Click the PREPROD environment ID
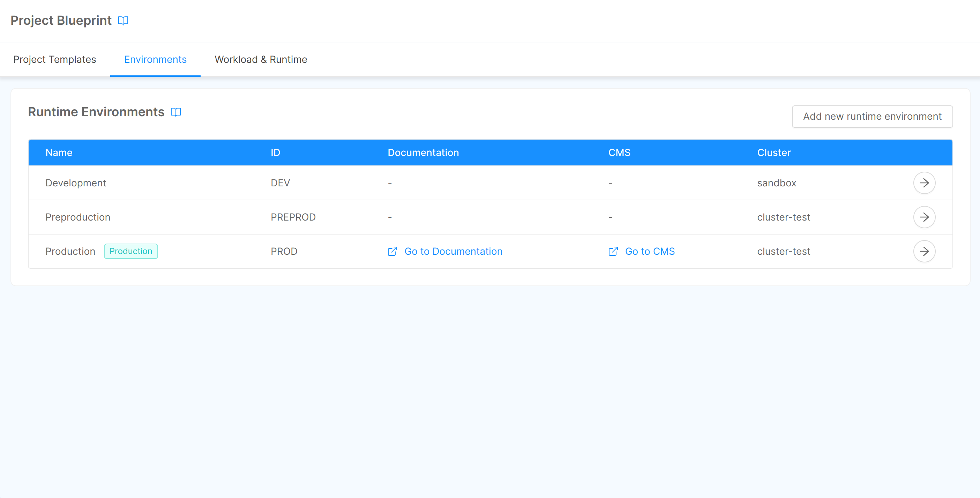Viewport: 980px width, 498px height. 293,217
